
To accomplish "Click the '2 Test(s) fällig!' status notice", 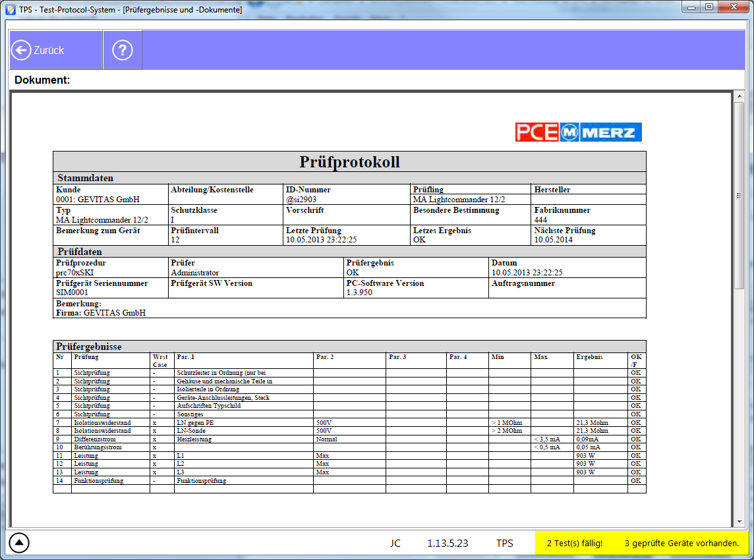I will 574,543.
